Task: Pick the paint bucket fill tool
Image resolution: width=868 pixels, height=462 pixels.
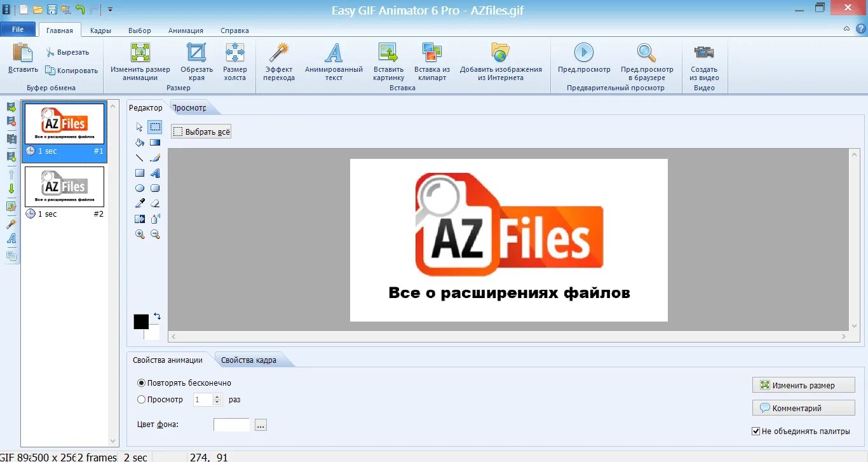Action: (140, 142)
